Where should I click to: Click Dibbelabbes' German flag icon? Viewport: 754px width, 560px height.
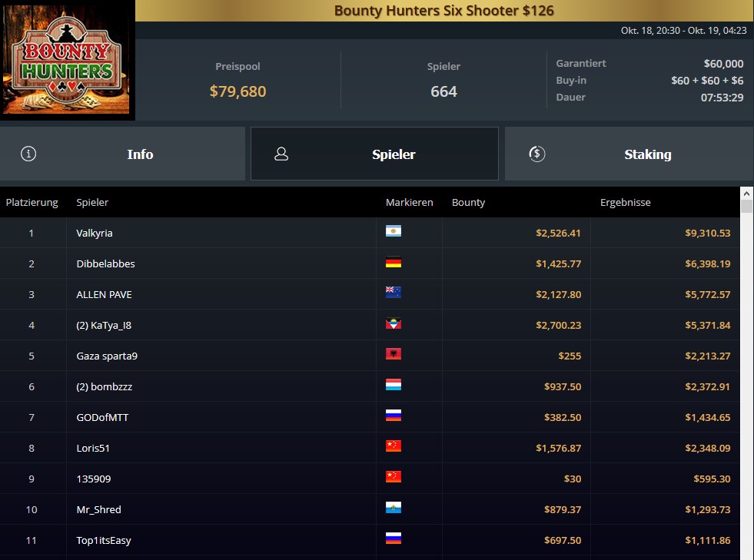394,263
